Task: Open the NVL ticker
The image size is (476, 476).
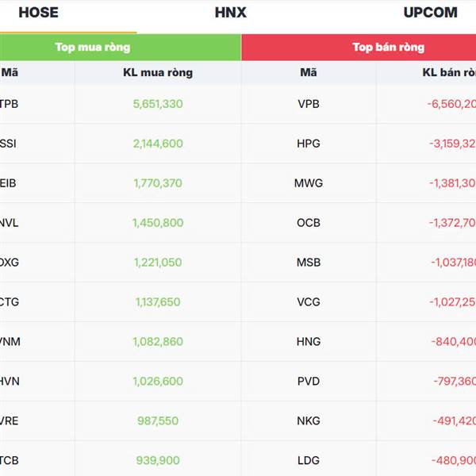Action: (9, 223)
